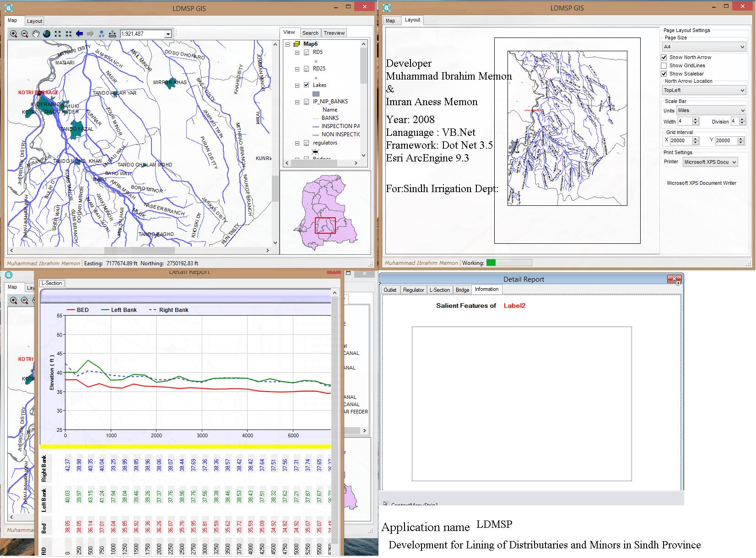756x558 pixels.
Task: Disable Show North Arrow checkbox
Action: coord(664,58)
